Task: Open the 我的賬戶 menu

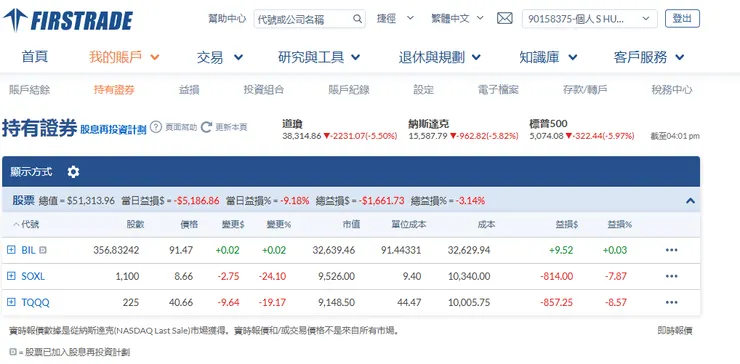Action: tap(124, 58)
